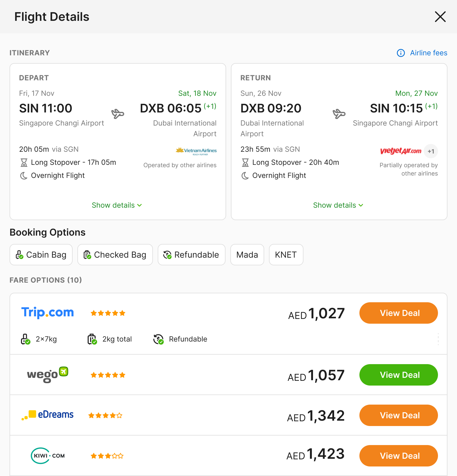Select the Mada payment filter
This screenshot has width=457, height=476.
pos(247,255)
